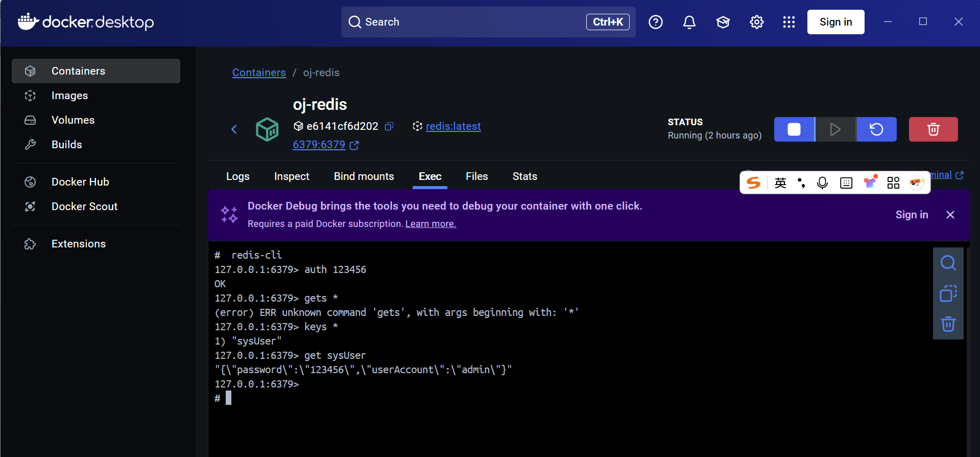This screenshot has height=457, width=980.
Task: Switch to the Stats tab
Action: tap(525, 176)
